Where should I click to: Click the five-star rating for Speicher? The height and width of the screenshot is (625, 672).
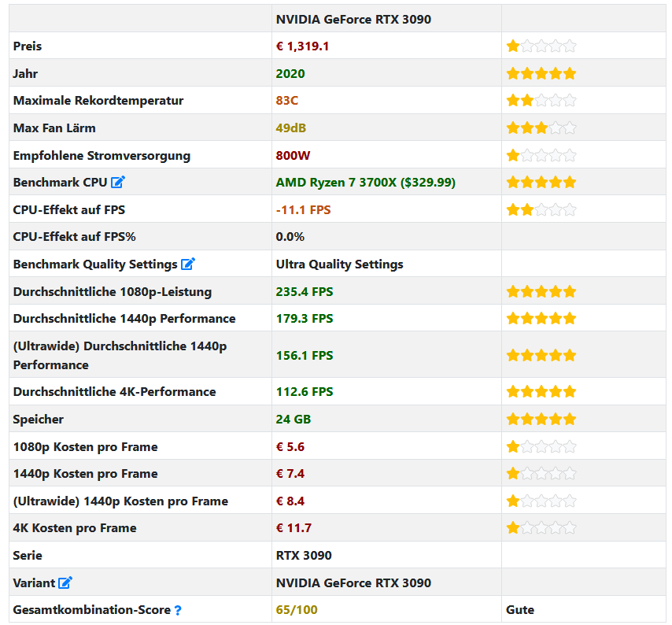click(x=541, y=419)
